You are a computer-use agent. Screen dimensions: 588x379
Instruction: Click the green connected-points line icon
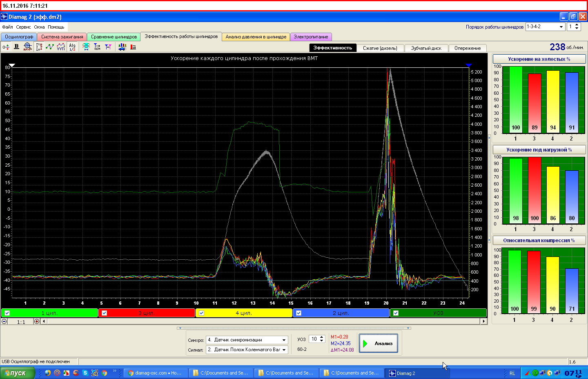click(x=50, y=47)
